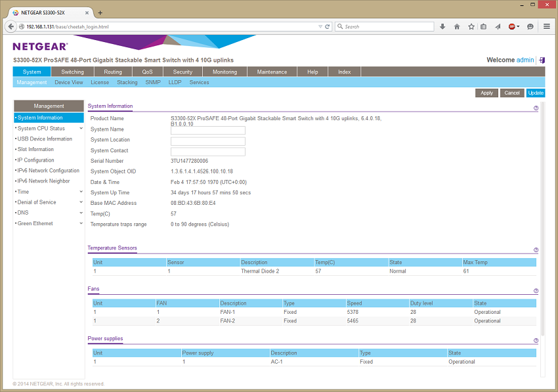
Task: Expand the Denial of Service menu
Action: (81, 202)
